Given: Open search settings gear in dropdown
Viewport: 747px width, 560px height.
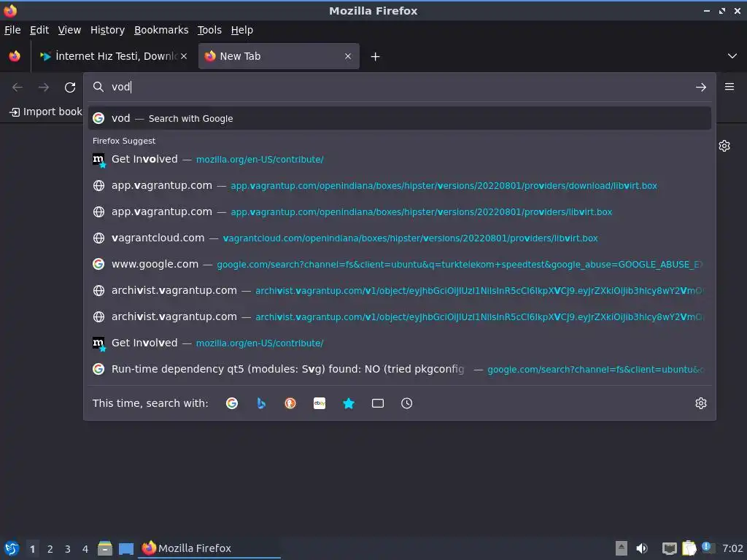Looking at the screenshot, I should coord(701,403).
